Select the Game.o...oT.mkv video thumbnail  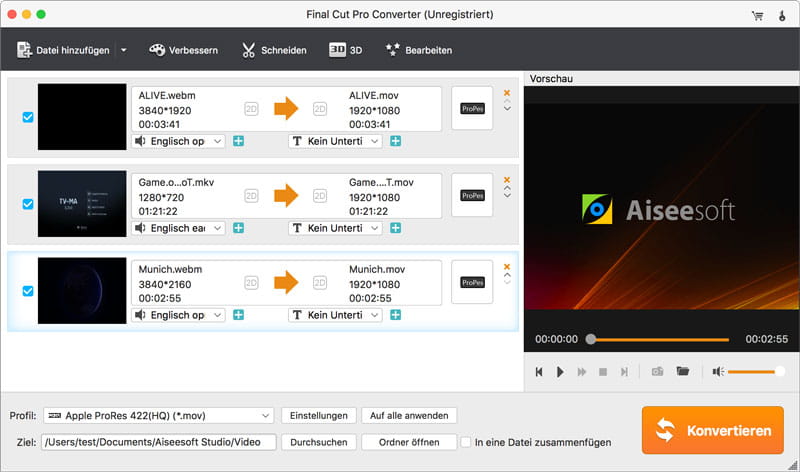82,204
